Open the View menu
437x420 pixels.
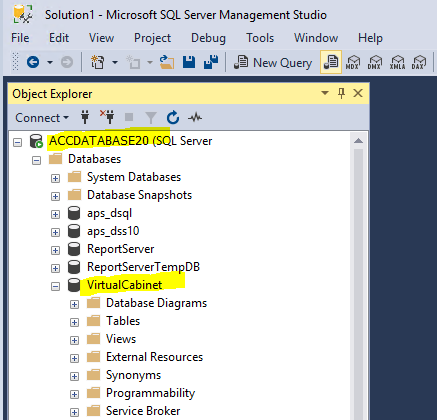(x=101, y=38)
